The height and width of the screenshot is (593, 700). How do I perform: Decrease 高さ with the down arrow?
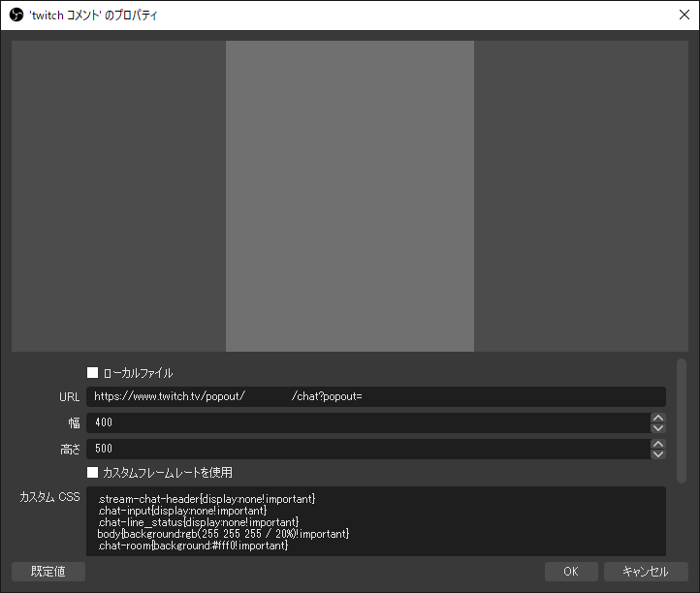(x=658, y=454)
